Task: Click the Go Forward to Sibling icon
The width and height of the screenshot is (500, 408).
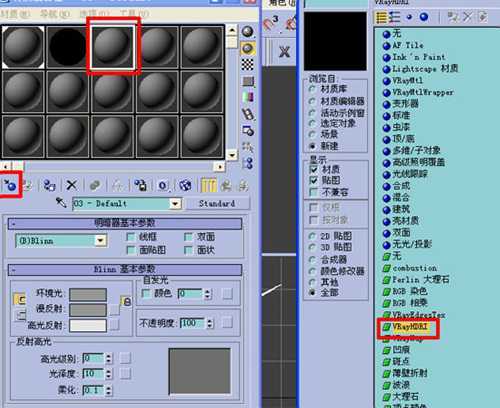Action: click(x=243, y=185)
